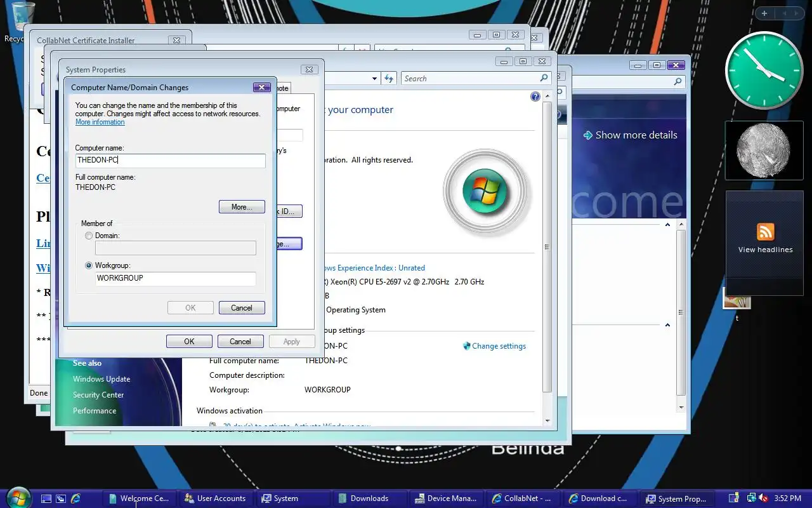Click the network tray icon
The width and height of the screenshot is (812, 508).
(752, 498)
